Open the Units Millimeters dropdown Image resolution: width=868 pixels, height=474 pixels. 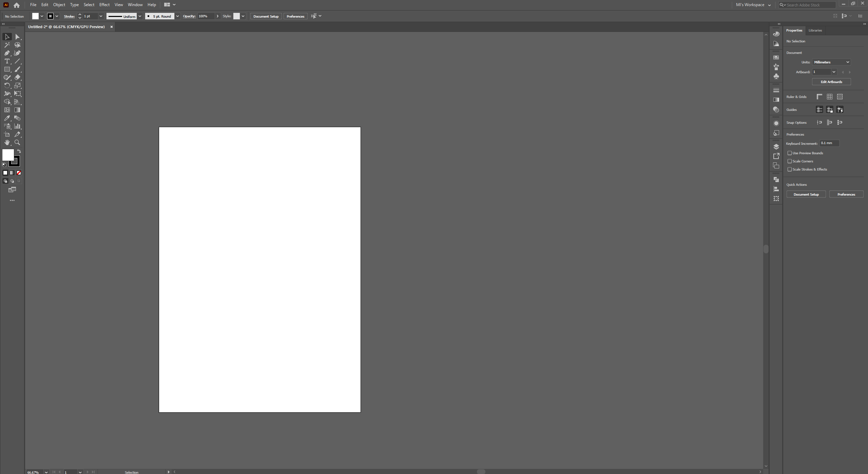point(831,62)
